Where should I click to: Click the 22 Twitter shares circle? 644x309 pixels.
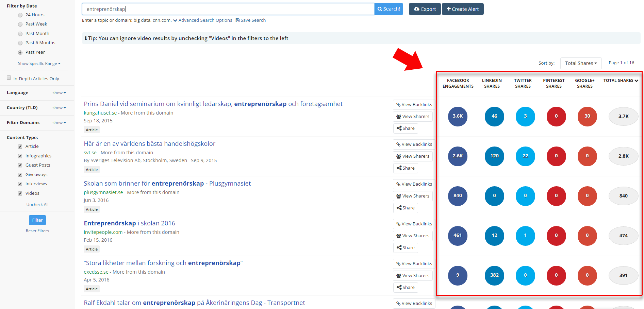click(x=525, y=156)
